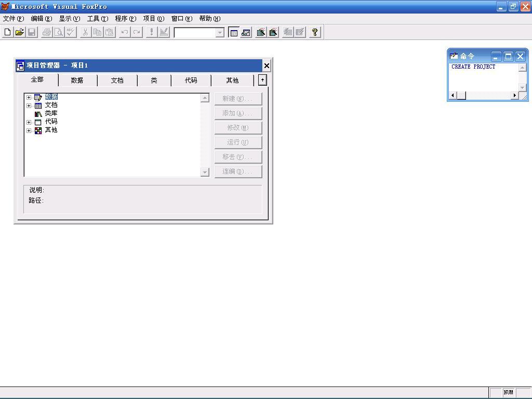This screenshot has width=532, height=399.
Task: Switch to the 代码 tab
Action: tap(191, 81)
